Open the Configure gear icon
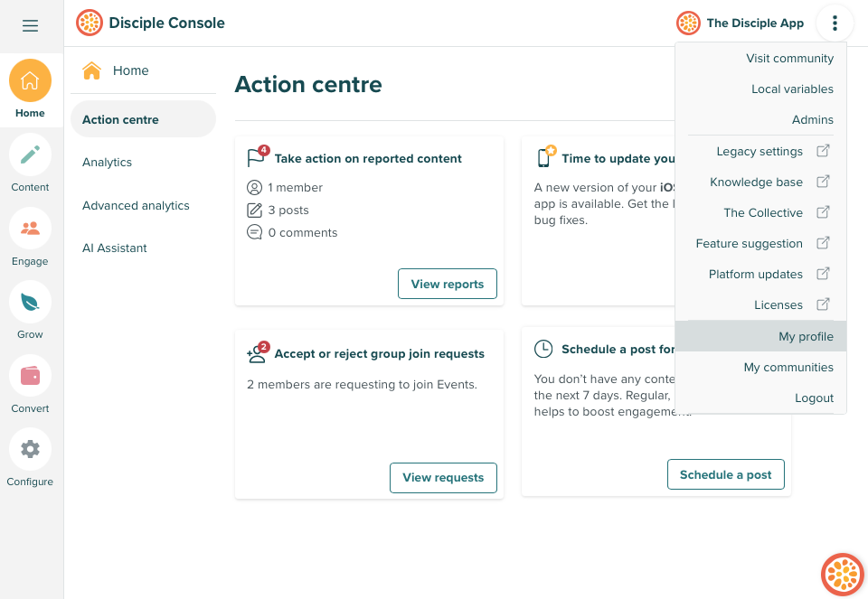This screenshot has width=868, height=599. tap(30, 449)
